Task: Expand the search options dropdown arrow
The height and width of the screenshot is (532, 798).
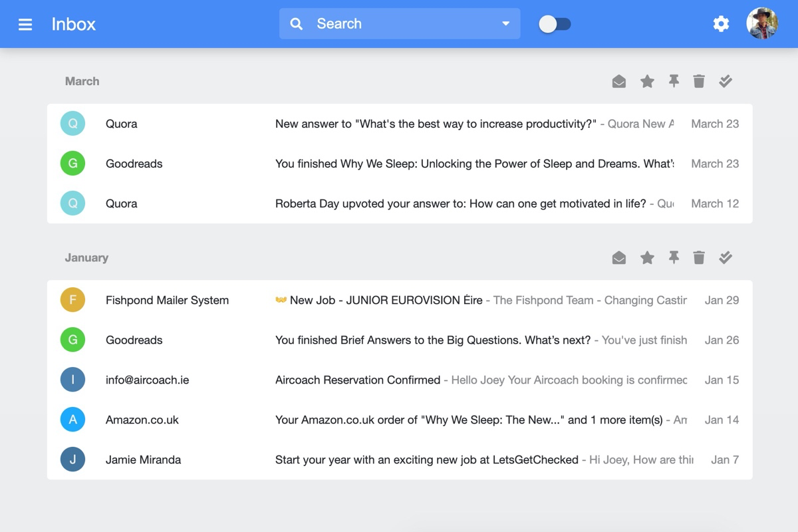Action: point(505,24)
